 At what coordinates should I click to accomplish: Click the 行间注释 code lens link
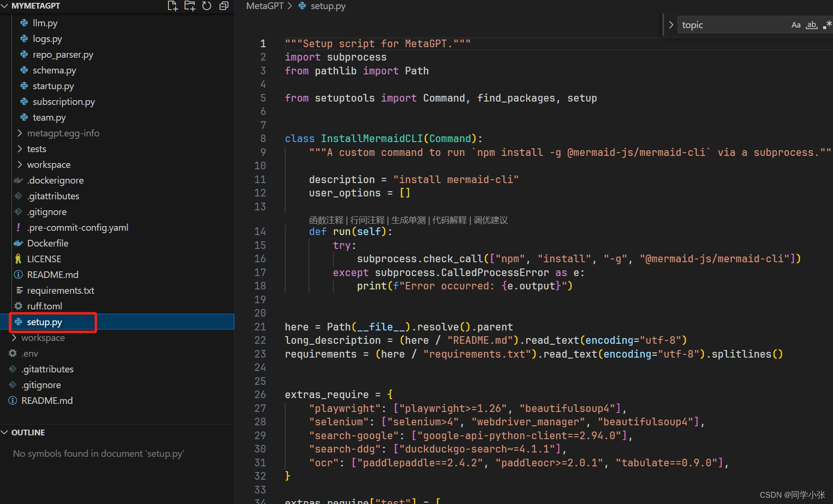(x=367, y=220)
